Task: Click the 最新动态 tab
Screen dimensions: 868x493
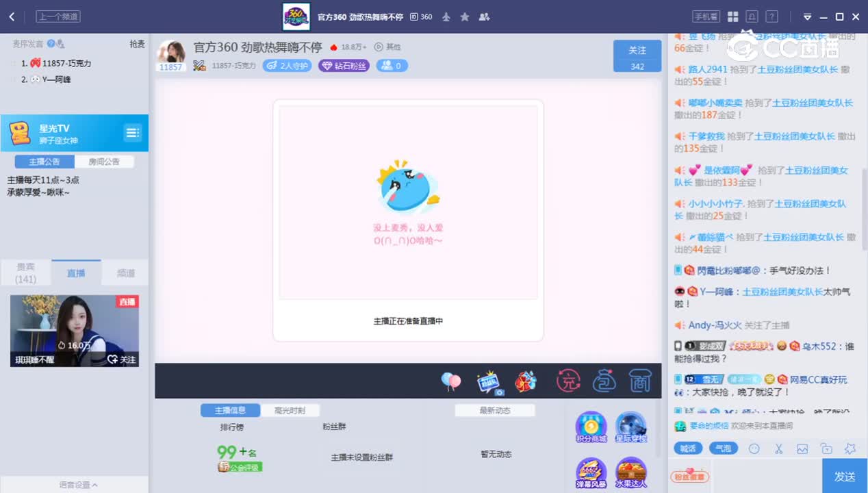Action: click(495, 411)
